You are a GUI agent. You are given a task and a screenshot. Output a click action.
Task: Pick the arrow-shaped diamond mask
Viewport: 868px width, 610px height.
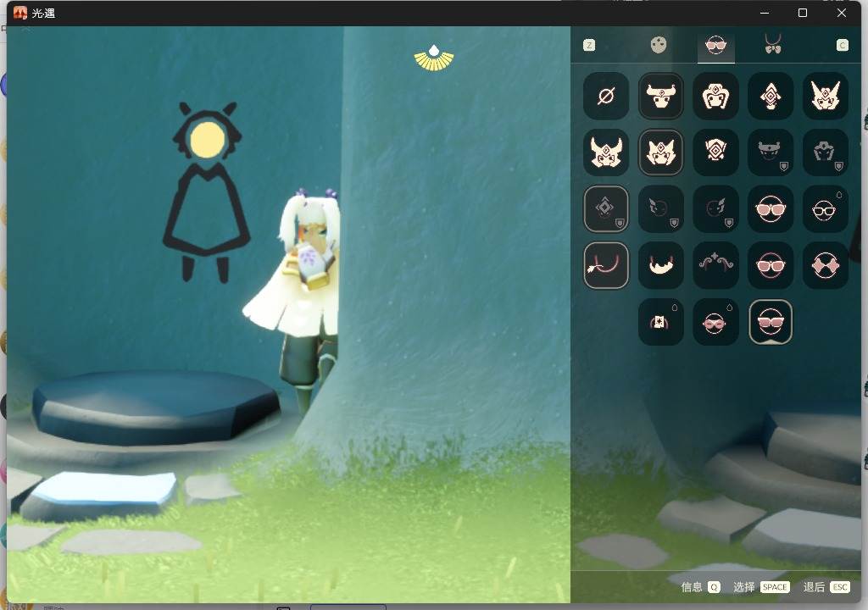point(770,97)
